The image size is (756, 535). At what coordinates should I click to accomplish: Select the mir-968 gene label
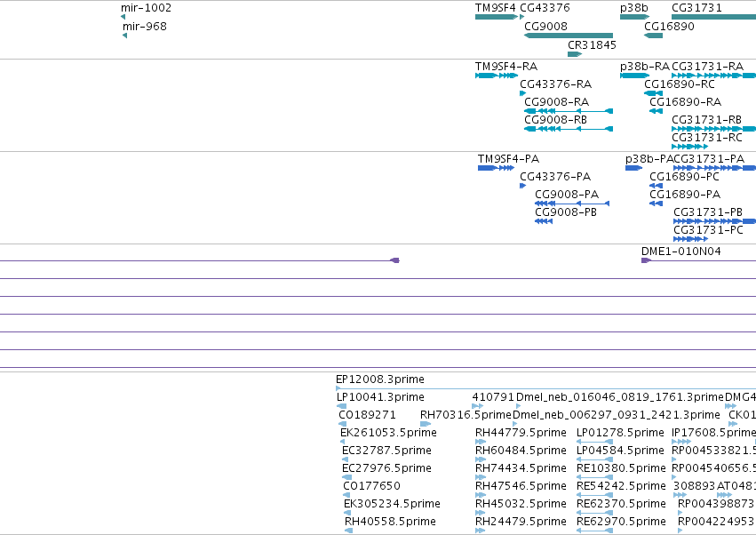click(145, 26)
